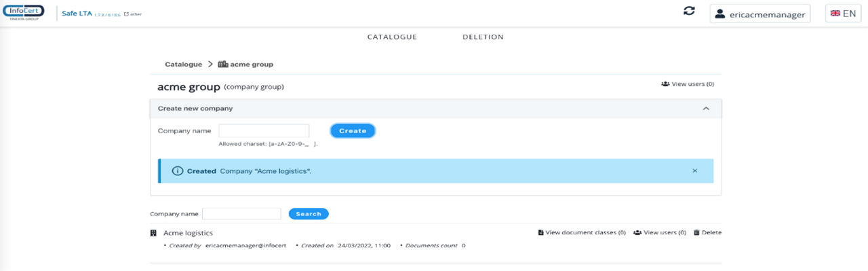Click the Create button
868x271 pixels.
(x=353, y=131)
